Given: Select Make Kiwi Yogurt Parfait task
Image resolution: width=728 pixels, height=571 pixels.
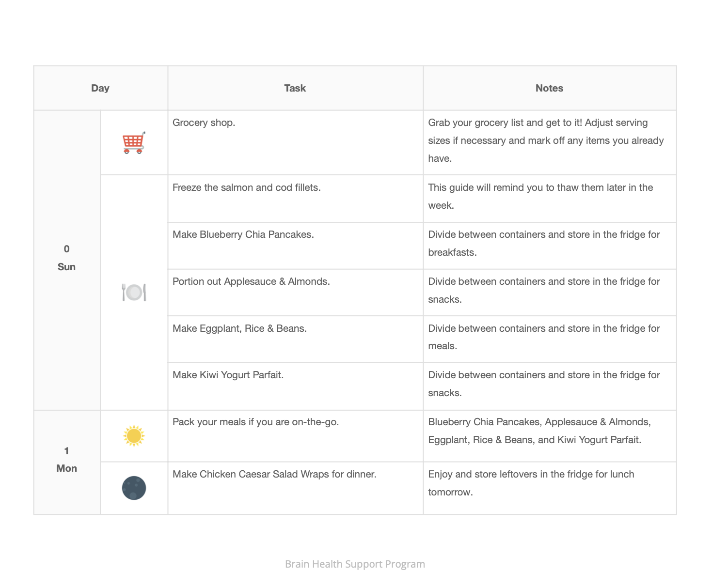Looking at the screenshot, I should (x=228, y=375).
